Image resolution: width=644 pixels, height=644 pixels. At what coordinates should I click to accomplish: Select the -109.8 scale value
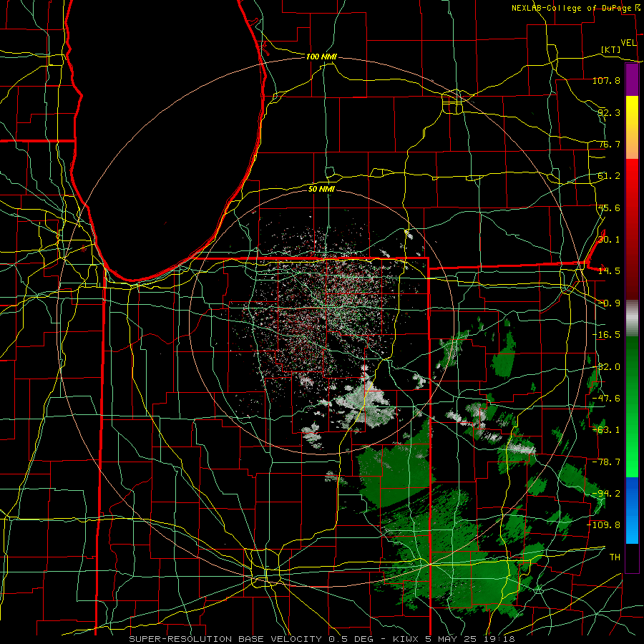[604, 525]
